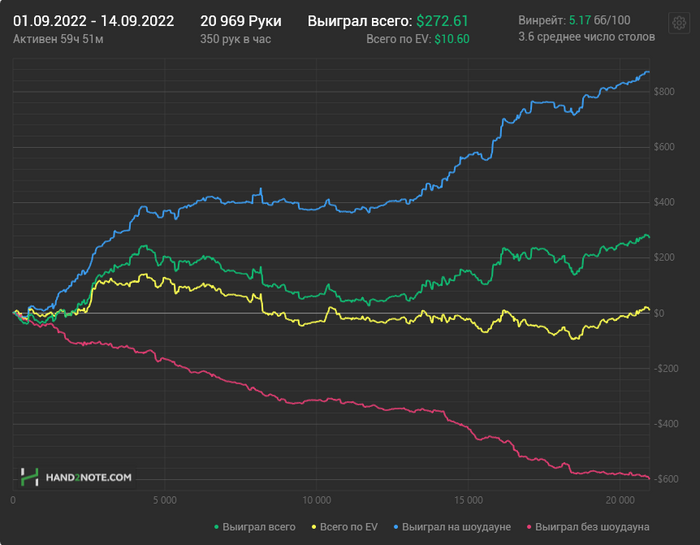This screenshot has height=545, width=700.
Task: Click the $800 y-axis label
Action: tap(663, 92)
